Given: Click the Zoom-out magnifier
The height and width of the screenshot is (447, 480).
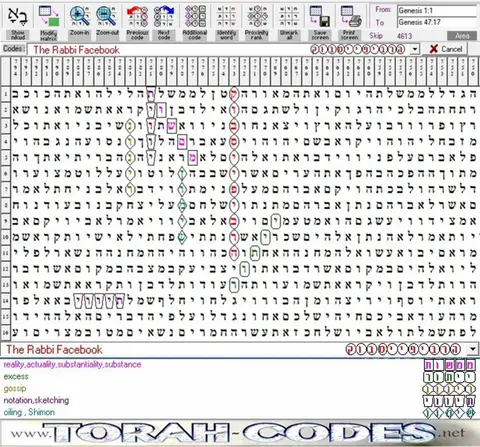Looking at the screenshot, I should 107,20.
